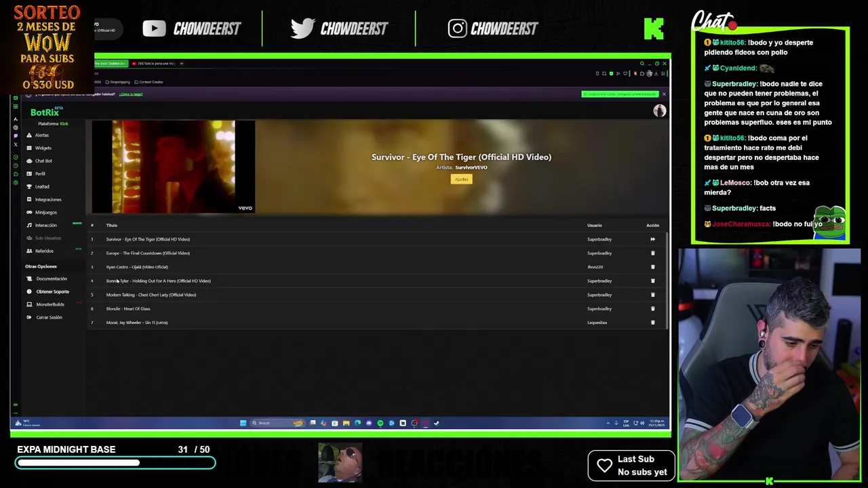Viewport: 868px width, 488px height.
Task: Click the music video player thumbnail
Action: tap(174, 167)
